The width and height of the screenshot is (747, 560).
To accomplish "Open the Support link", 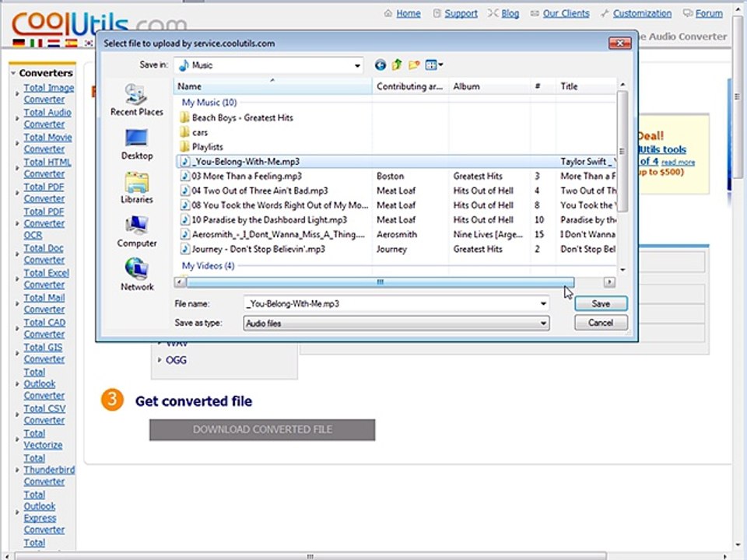I will click(x=461, y=13).
